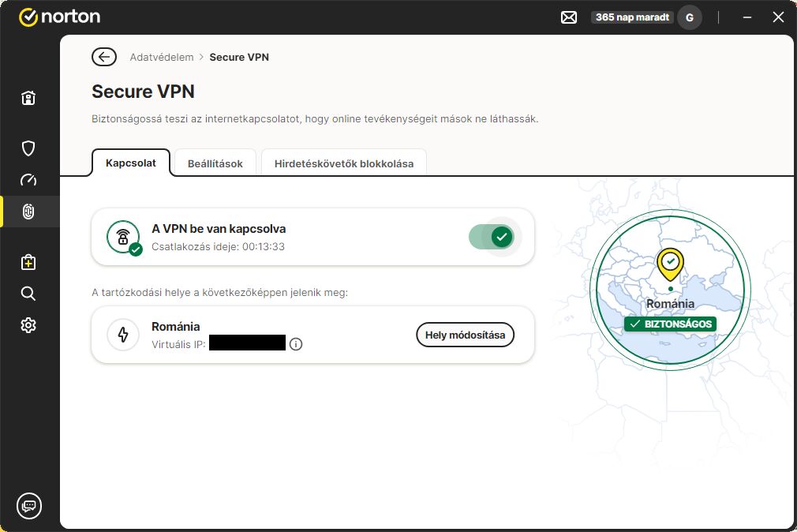
Task: Open the speedometer performance sidebar icon
Action: (x=28, y=180)
